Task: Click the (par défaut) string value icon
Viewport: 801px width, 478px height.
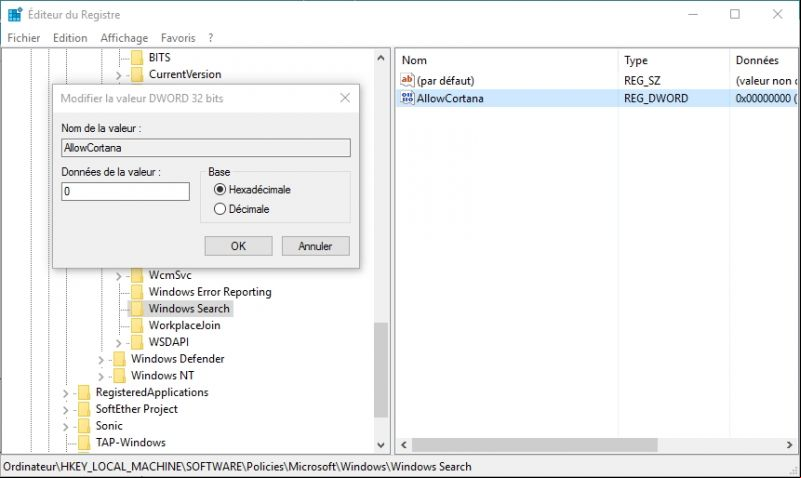Action: coord(407,80)
